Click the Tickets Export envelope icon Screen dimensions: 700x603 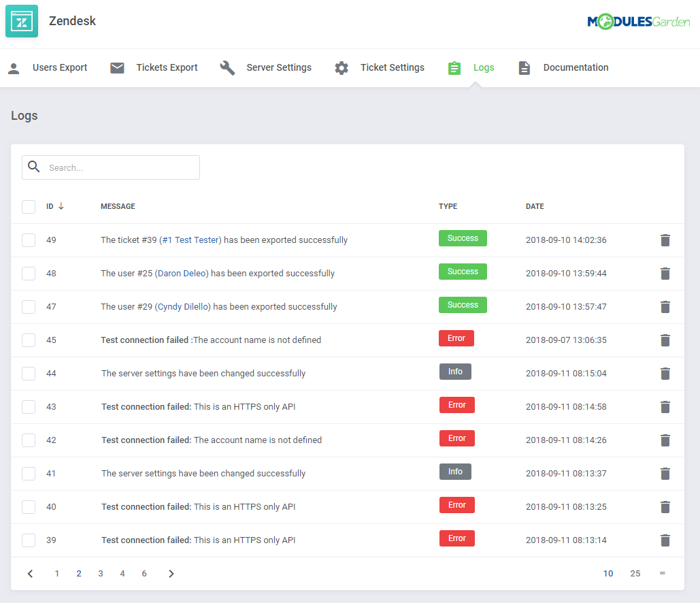pyautogui.click(x=117, y=68)
